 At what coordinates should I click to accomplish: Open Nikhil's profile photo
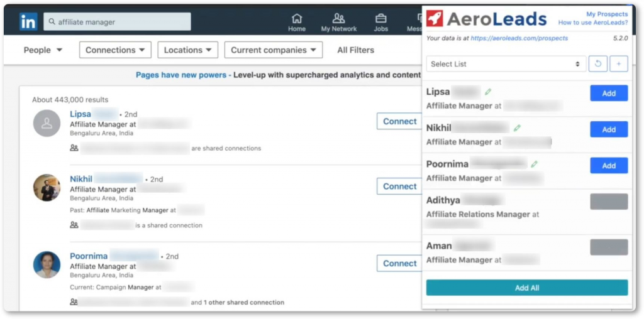pyautogui.click(x=47, y=188)
